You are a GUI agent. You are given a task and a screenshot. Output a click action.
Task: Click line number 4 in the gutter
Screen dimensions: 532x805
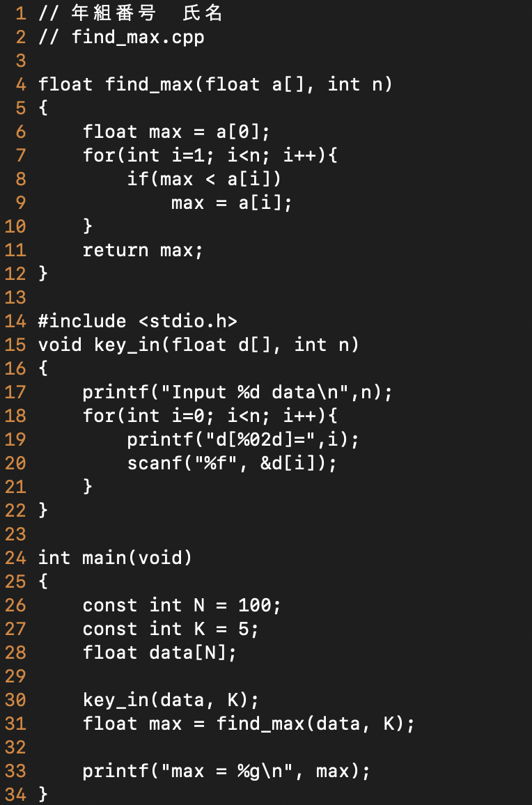[x=21, y=84]
